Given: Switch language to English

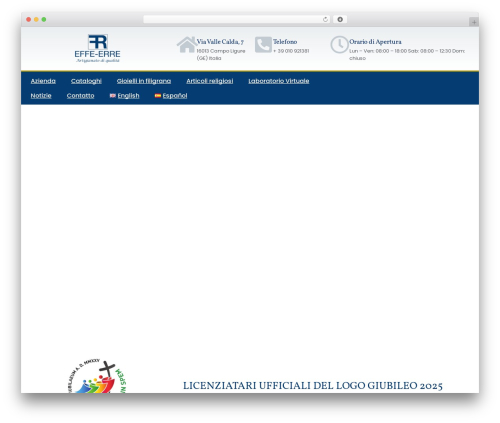Looking at the screenshot, I should pyautogui.click(x=128, y=96).
